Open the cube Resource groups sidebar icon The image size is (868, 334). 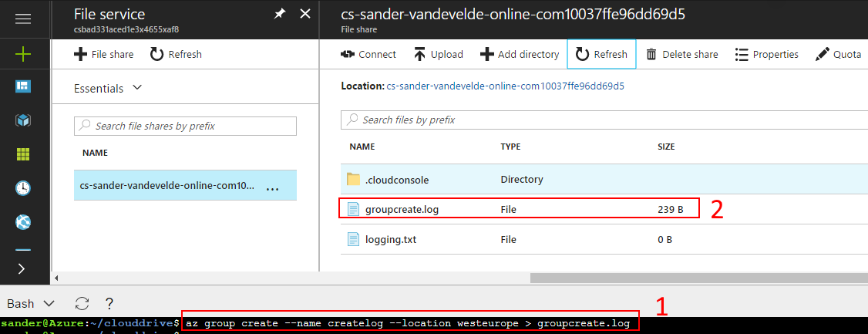pyautogui.click(x=22, y=120)
